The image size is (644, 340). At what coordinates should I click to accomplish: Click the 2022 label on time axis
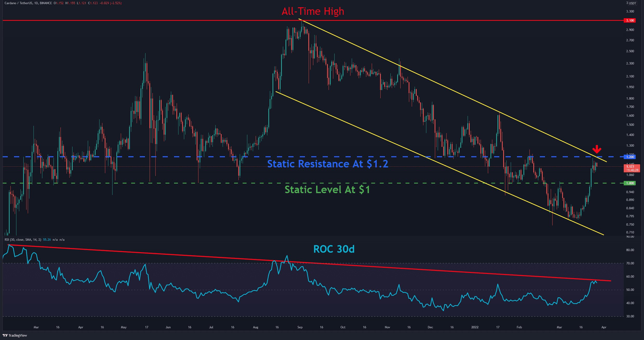click(475, 327)
